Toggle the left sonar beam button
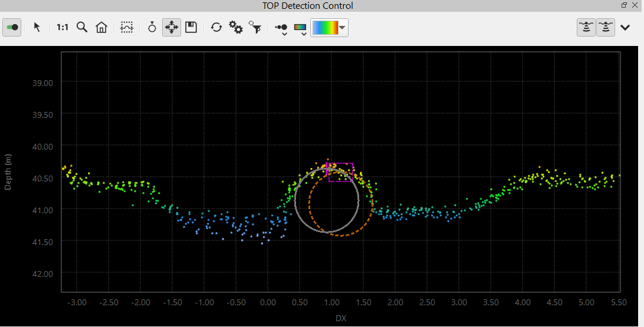The width and height of the screenshot is (644, 327). point(586,27)
